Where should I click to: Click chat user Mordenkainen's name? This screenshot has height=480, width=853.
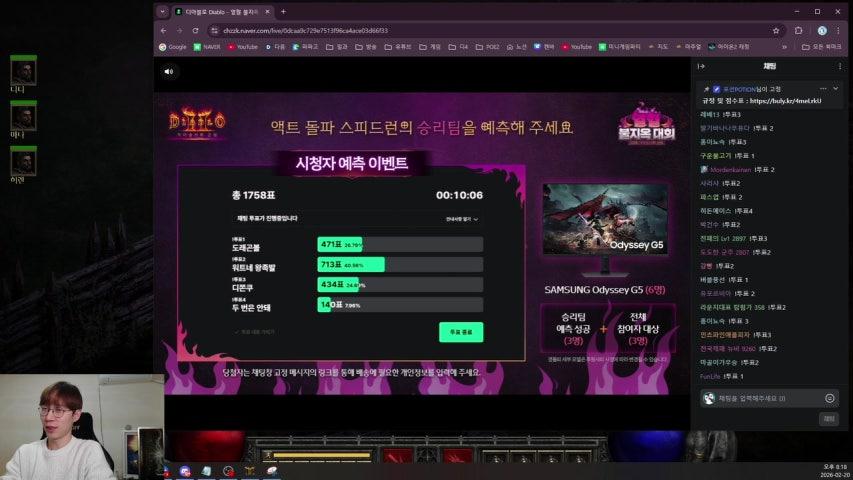tap(730, 170)
